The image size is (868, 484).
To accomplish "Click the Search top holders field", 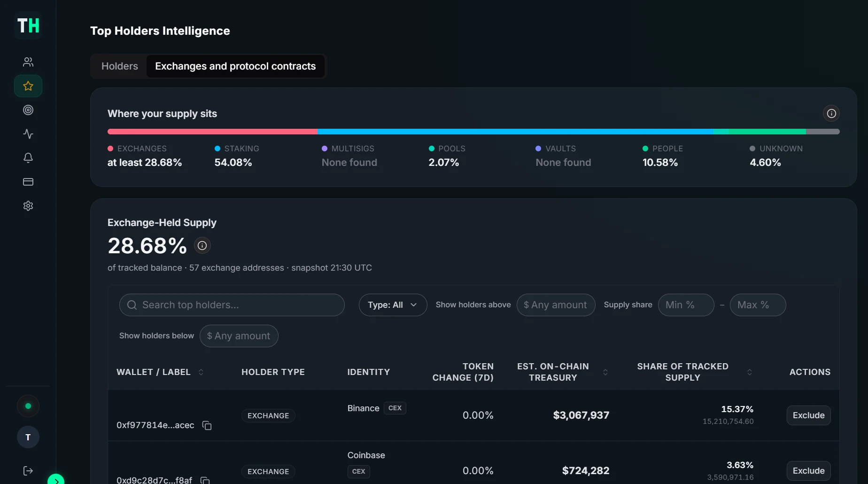I will point(232,305).
